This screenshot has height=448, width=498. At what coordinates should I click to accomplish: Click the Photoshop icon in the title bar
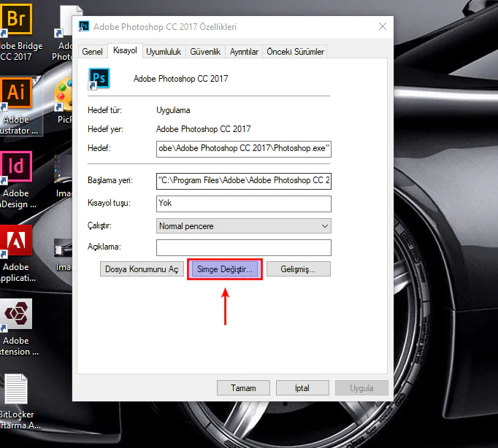pyautogui.click(x=84, y=27)
